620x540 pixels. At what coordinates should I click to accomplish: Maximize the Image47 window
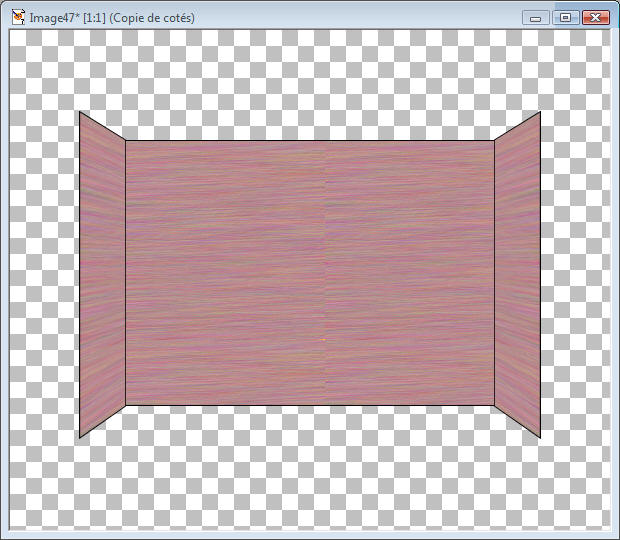(566, 18)
